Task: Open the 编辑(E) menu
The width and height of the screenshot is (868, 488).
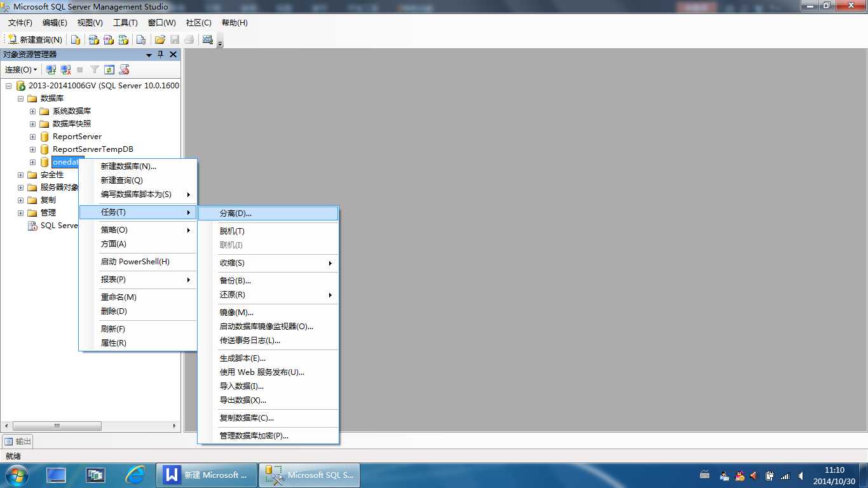Action: (x=55, y=22)
